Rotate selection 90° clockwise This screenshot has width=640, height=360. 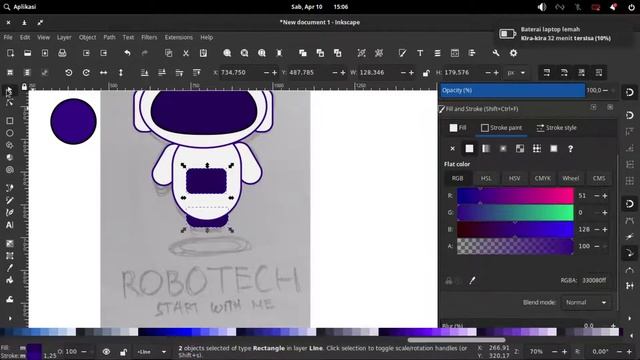point(86,73)
